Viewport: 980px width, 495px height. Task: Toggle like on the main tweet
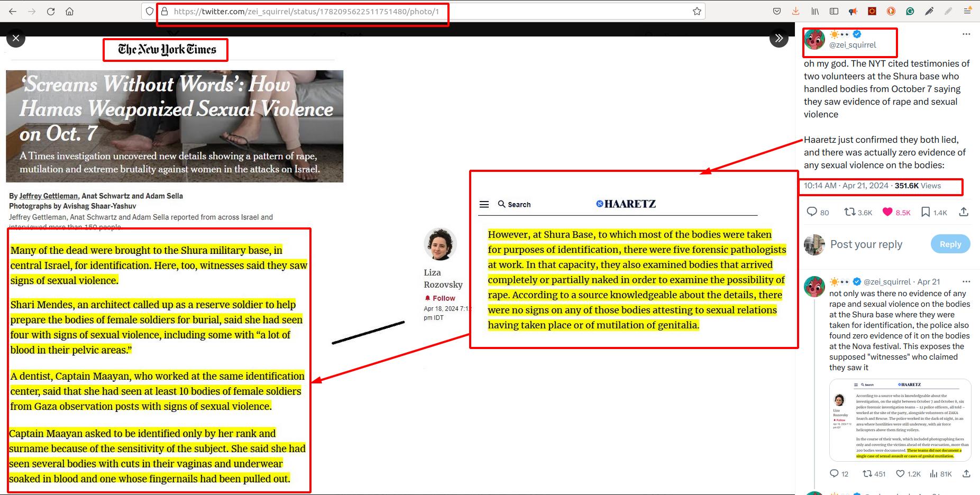888,212
